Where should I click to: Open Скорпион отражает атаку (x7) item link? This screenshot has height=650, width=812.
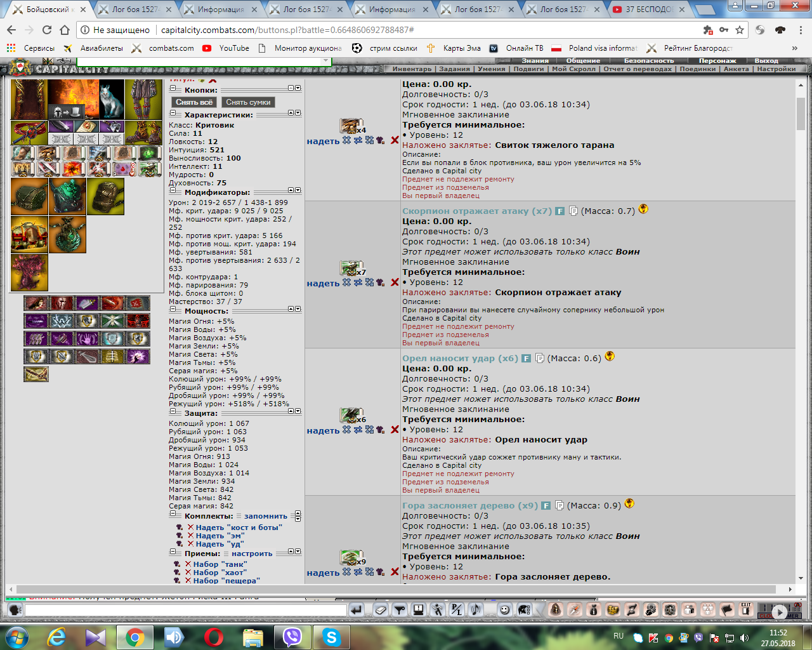click(x=477, y=211)
